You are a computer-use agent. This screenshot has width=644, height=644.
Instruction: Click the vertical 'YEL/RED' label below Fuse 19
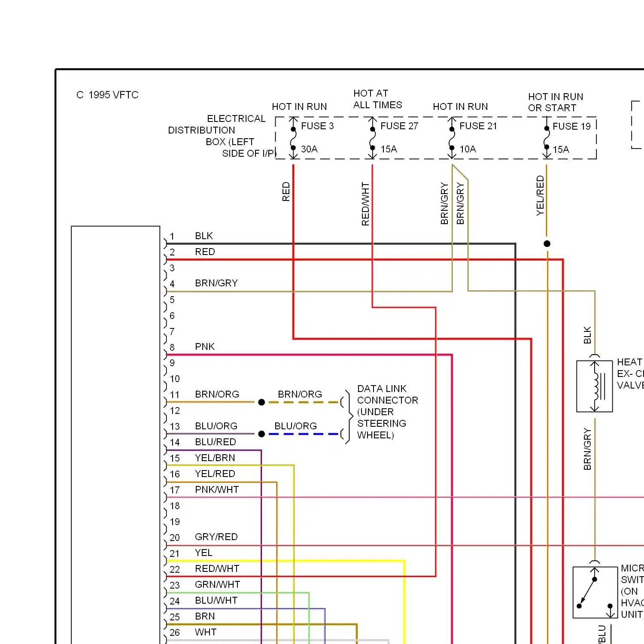(540, 195)
